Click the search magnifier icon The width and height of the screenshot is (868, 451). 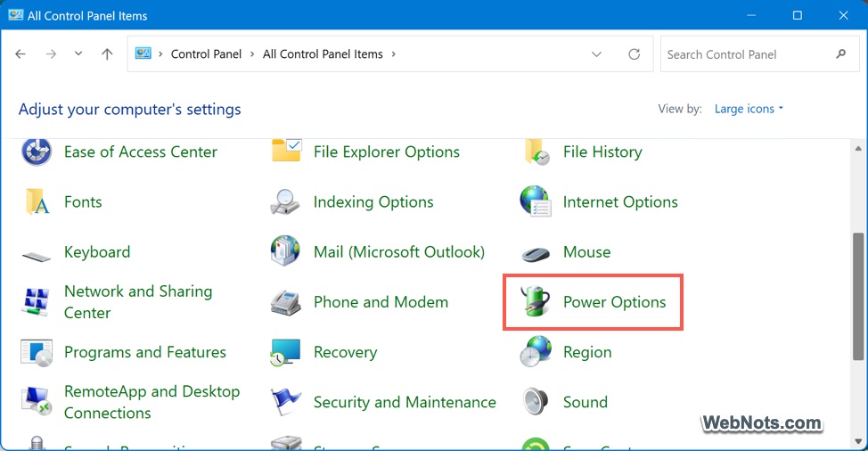tap(841, 53)
